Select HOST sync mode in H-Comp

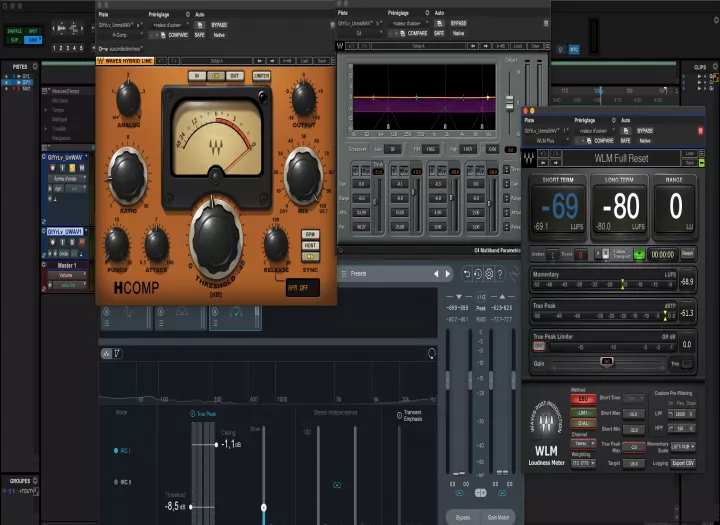[x=310, y=245]
